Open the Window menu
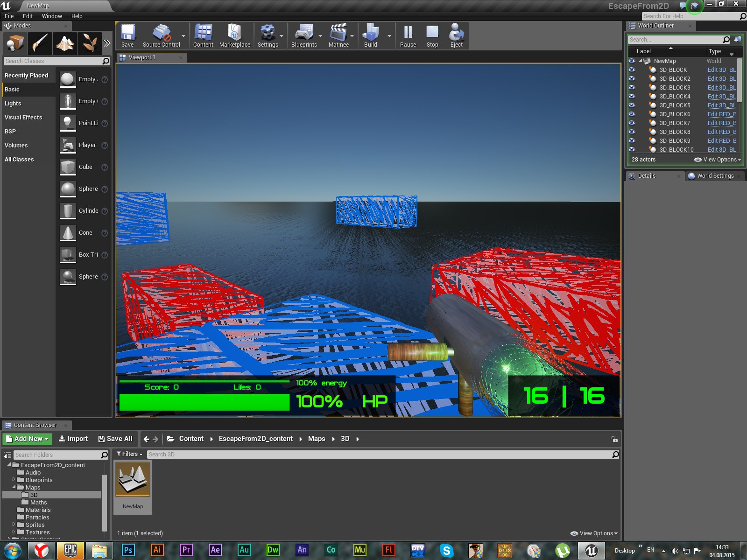The width and height of the screenshot is (747, 560). (x=52, y=16)
